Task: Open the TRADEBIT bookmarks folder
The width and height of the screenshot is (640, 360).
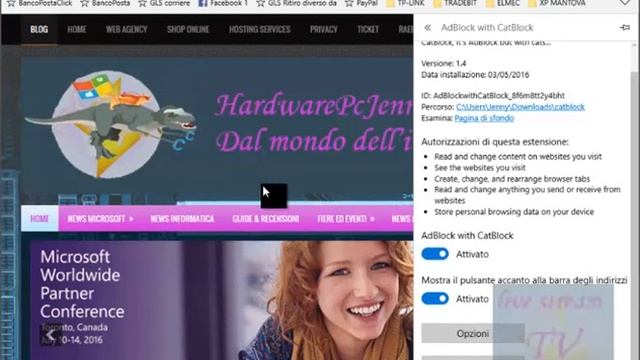Action: click(455, 4)
